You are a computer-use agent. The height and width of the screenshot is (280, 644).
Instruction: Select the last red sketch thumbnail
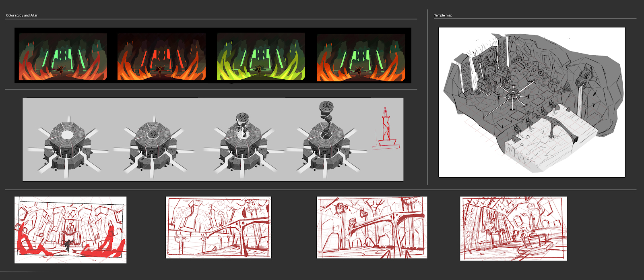click(513, 228)
